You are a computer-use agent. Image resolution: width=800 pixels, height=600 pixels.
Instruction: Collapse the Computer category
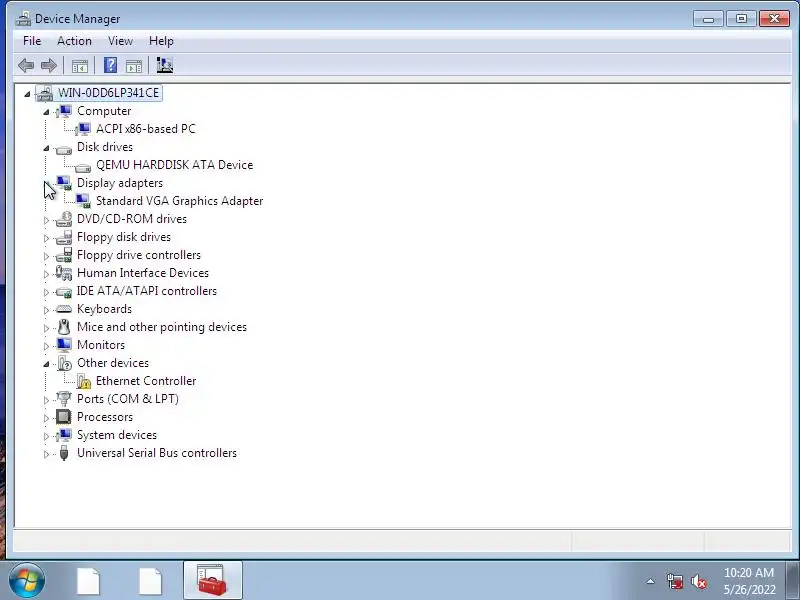click(x=46, y=112)
